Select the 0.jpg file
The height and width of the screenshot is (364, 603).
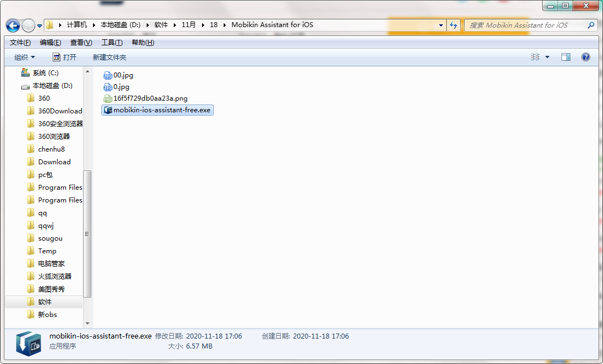point(116,87)
